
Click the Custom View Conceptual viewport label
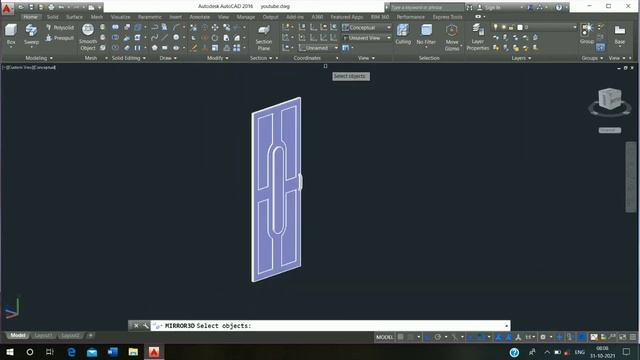[x=29, y=67]
